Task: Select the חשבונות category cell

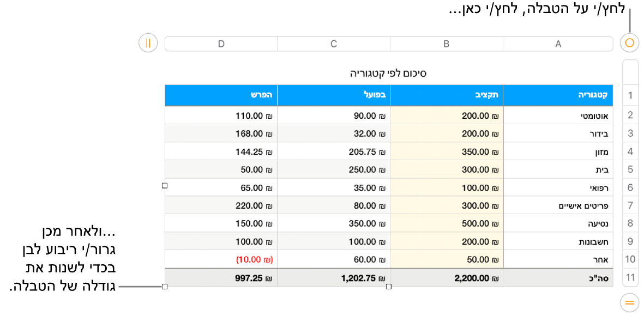Action: coord(558,241)
